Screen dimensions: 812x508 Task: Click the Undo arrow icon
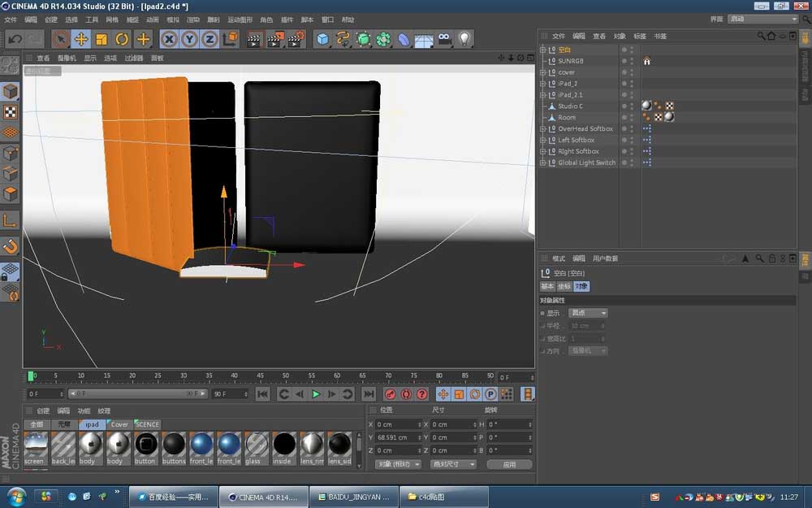coord(17,38)
